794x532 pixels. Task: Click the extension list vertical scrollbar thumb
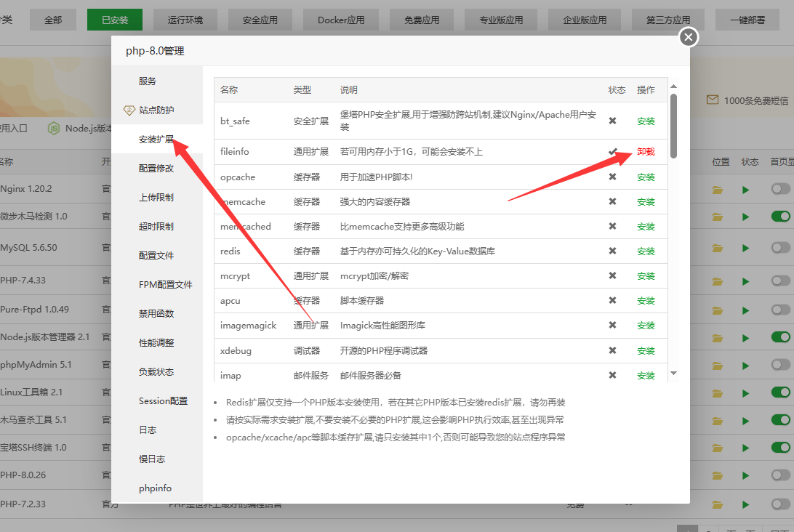pyautogui.click(x=673, y=125)
